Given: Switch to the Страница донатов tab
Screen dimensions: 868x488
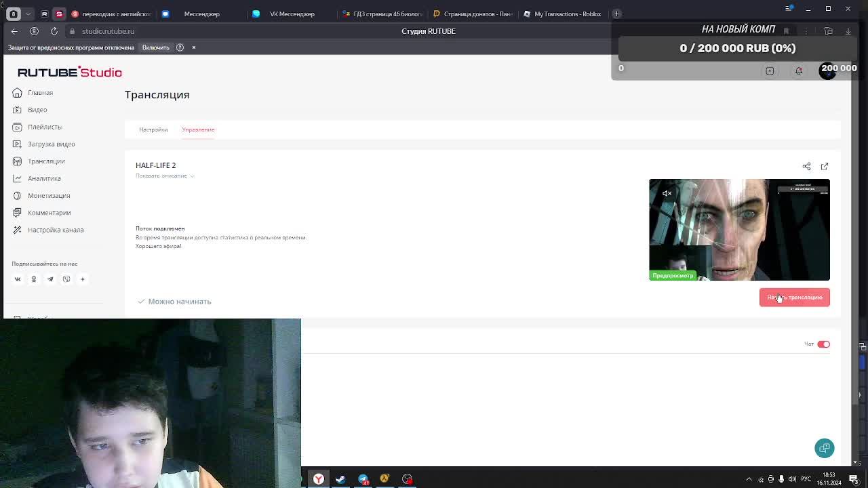Looking at the screenshot, I should 473,14.
